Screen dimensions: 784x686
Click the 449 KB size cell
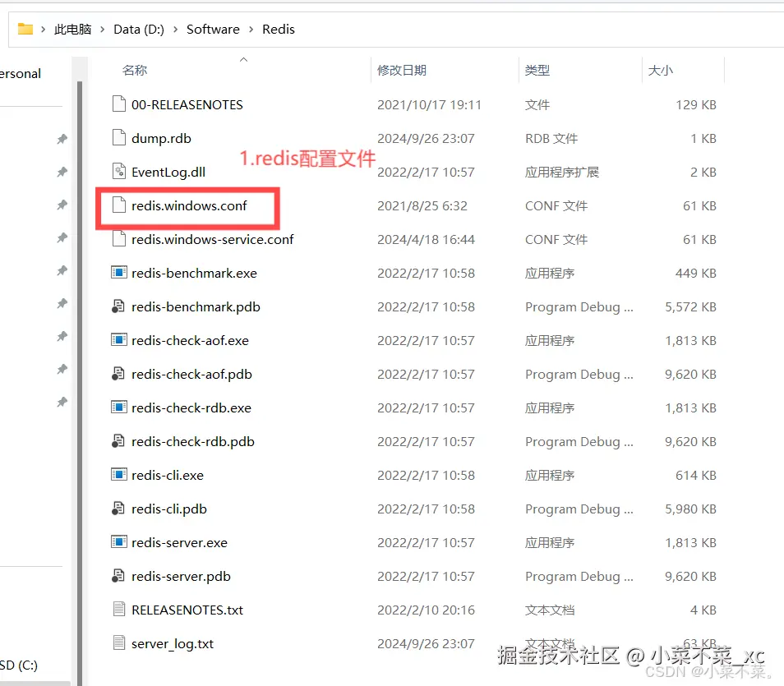tap(695, 274)
